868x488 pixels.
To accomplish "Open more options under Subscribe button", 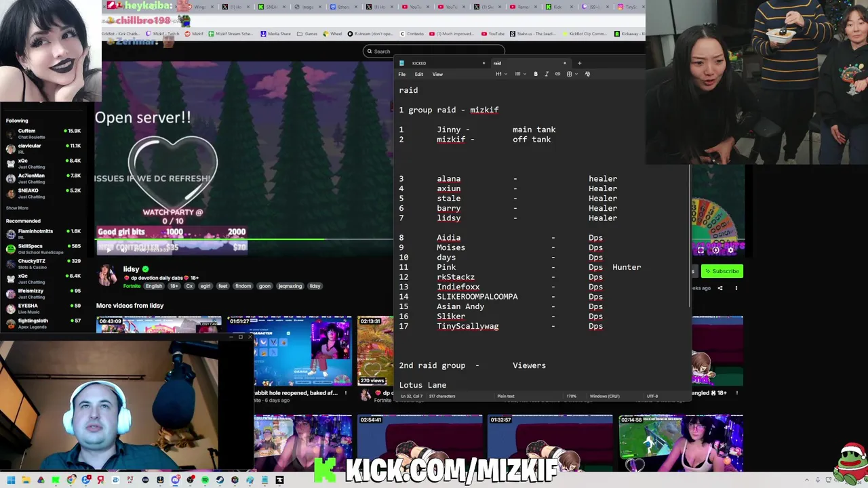I will click(x=736, y=288).
